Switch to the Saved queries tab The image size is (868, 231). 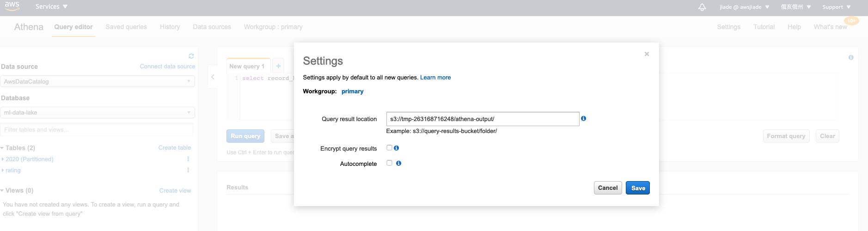(x=126, y=27)
